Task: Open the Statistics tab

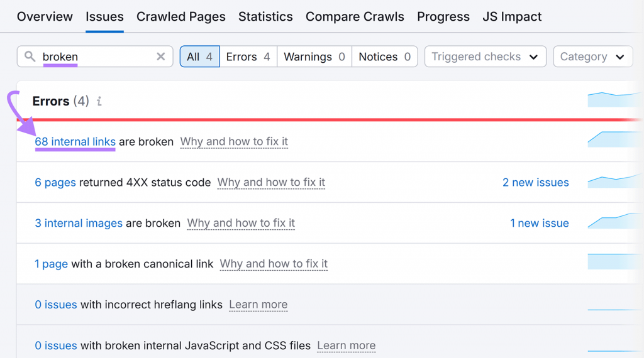Action: 265,16
